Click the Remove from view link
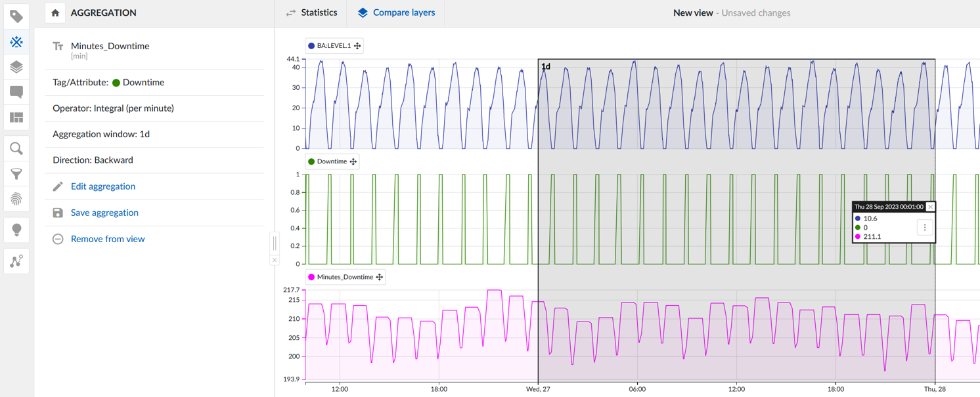This screenshot has height=397, width=980. click(x=108, y=239)
